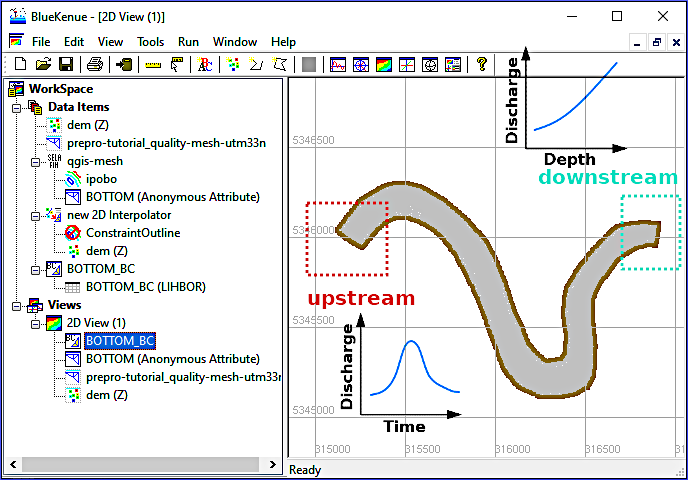688x480 pixels.
Task: Click workspace scrollbar left arrow
Action: [13, 464]
